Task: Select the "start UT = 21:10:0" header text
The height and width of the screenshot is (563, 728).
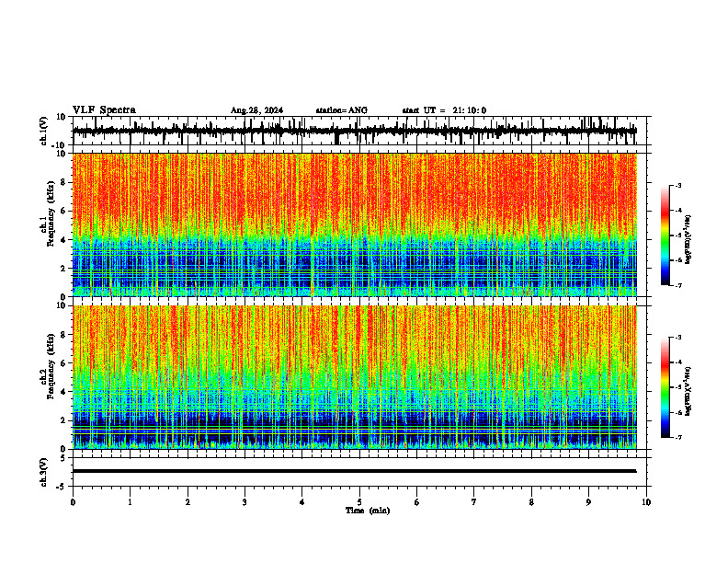Action: 444,110
